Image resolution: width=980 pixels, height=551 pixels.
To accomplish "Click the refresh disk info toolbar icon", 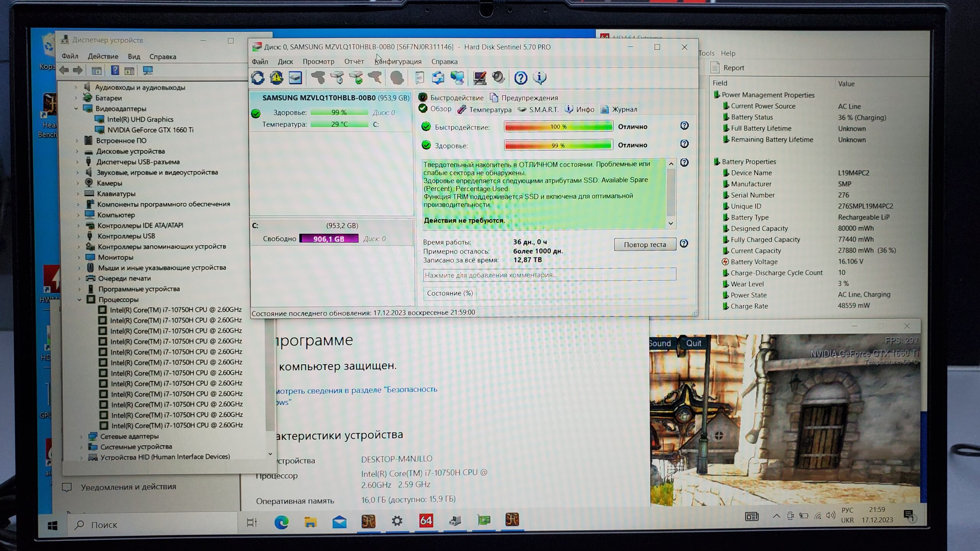I will click(x=258, y=78).
